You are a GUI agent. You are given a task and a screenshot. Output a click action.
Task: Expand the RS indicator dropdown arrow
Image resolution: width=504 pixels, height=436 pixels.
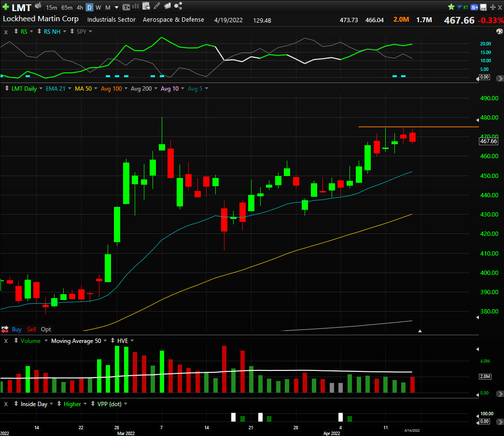(31, 31)
